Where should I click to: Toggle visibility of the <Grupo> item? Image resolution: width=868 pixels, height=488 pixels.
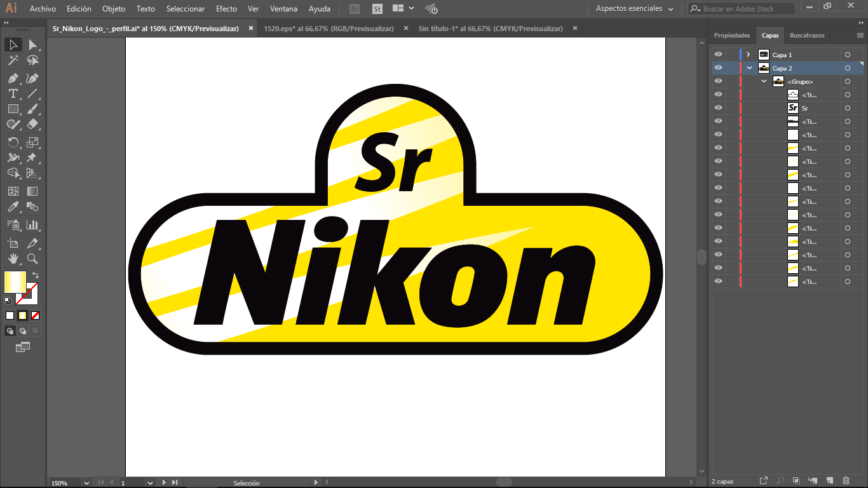[x=718, y=81]
